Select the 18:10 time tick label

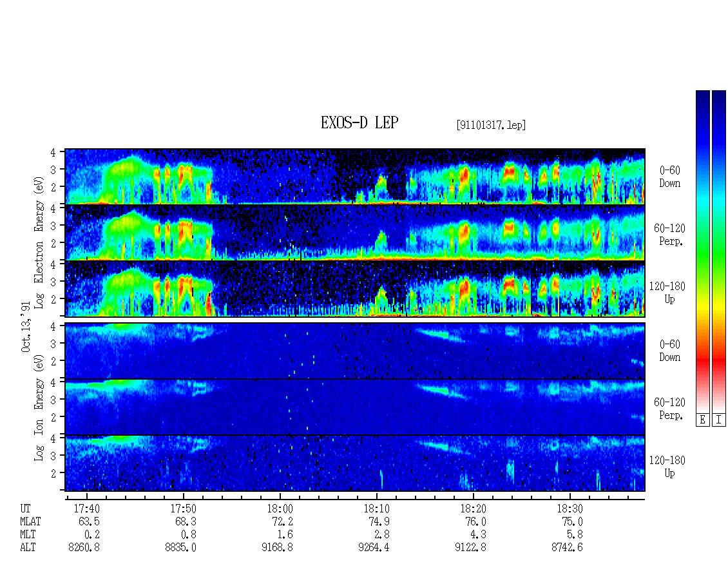(376, 509)
